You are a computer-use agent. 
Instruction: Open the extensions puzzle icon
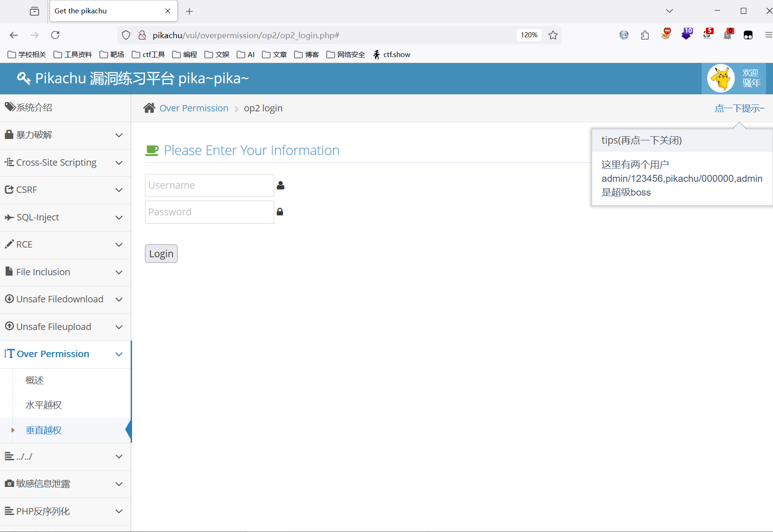(645, 35)
